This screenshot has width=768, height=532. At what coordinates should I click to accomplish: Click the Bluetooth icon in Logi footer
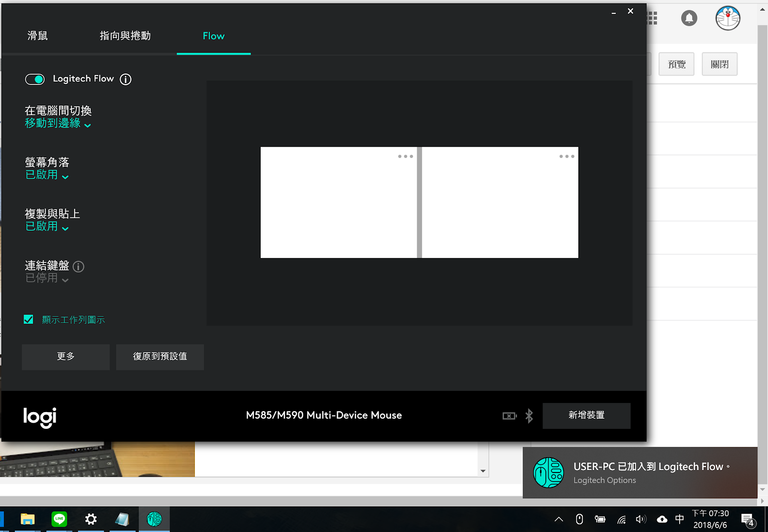pyautogui.click(x=529, y=416)
